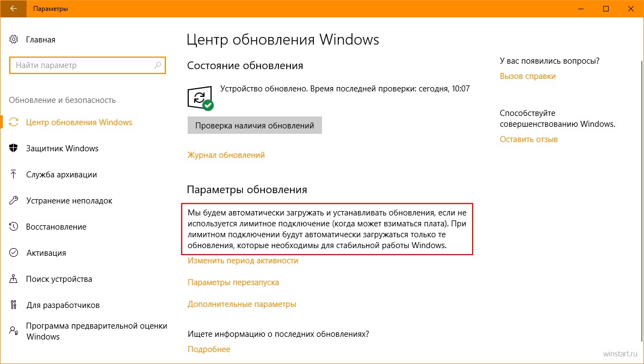Select the Устранение неполадок wrench icon
644x364 pixels.
[14, 200]
